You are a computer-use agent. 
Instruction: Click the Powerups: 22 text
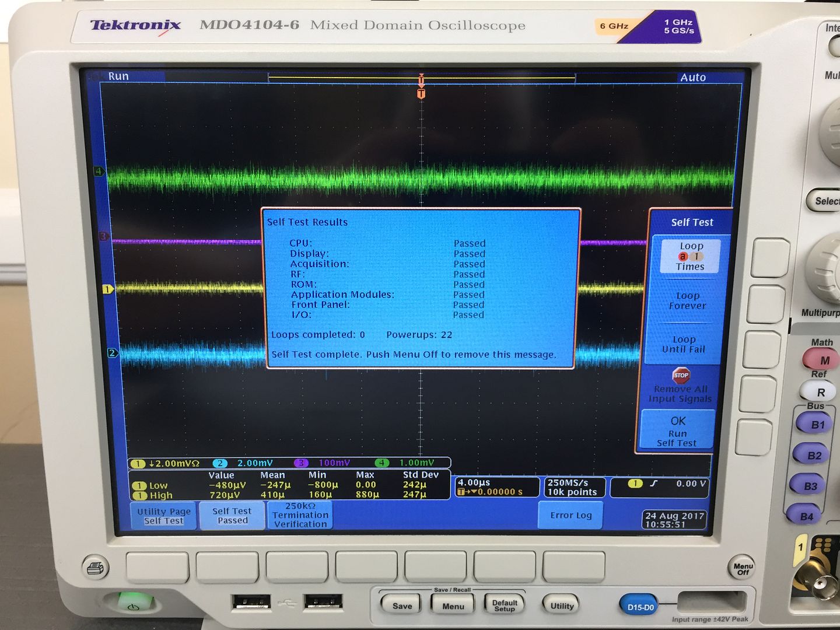419,334
